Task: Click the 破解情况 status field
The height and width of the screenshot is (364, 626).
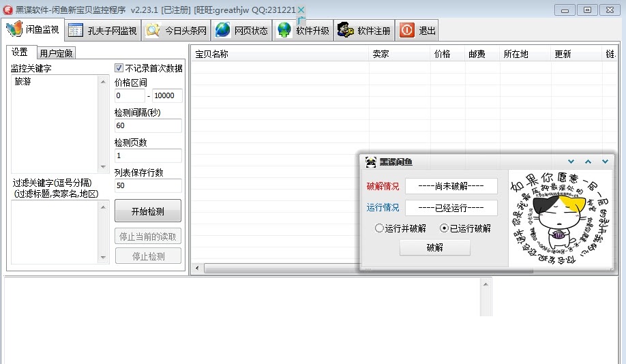Action: (x=451, y=186)
